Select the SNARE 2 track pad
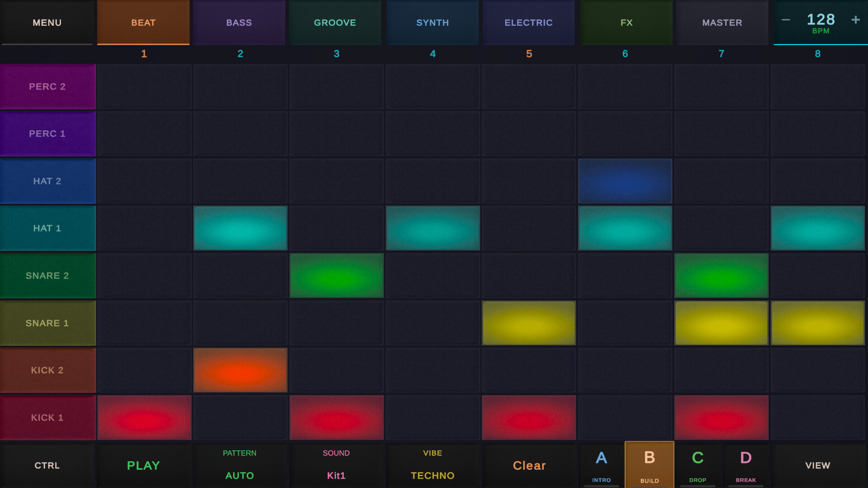The width and height of the screenshot is (868, 488). coord(47,276)
